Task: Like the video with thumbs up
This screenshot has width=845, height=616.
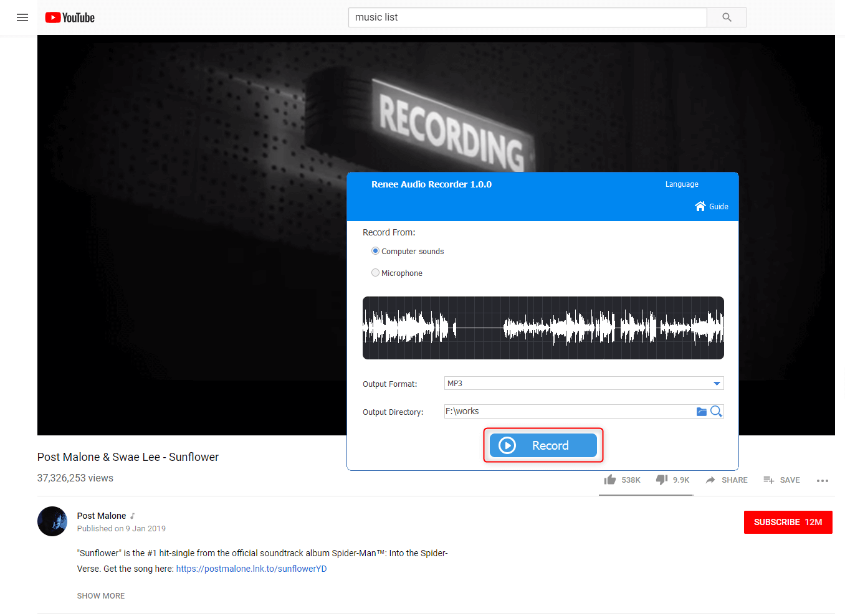Action: pos(610,480)
